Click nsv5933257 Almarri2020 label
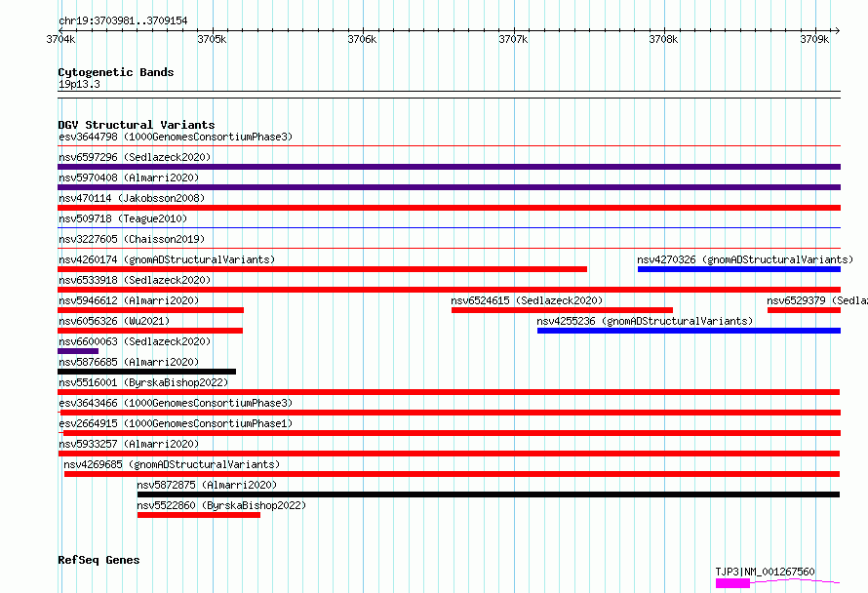Screen dimensions: 868x593 pos(129,444)
